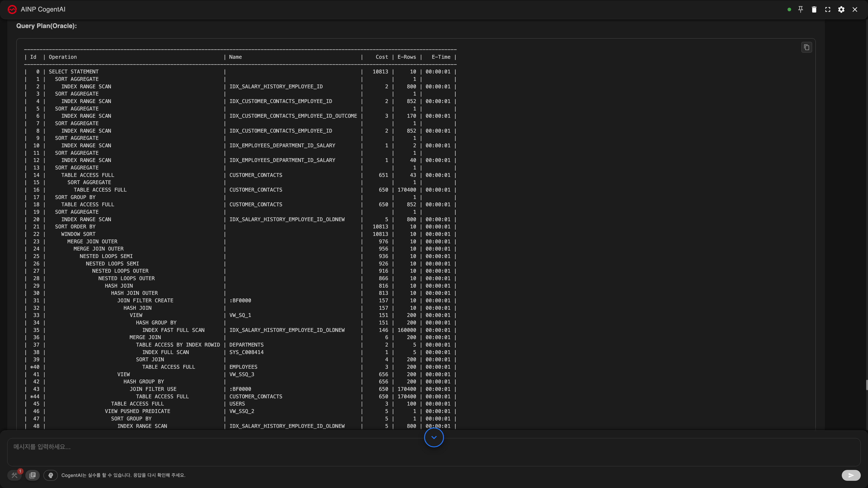The width and height of the screenshot is (868, 488).
Task: Click the cost value '651'
Action: (383, 175)
